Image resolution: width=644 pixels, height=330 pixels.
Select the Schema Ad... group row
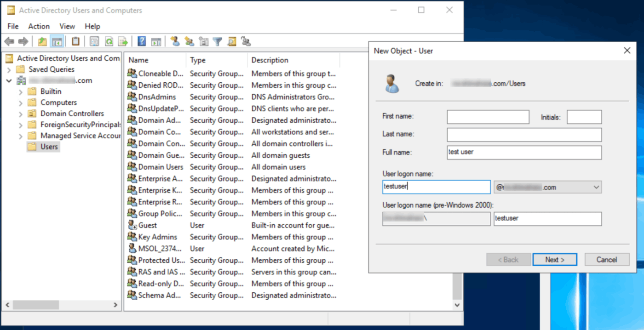point(232,296)
